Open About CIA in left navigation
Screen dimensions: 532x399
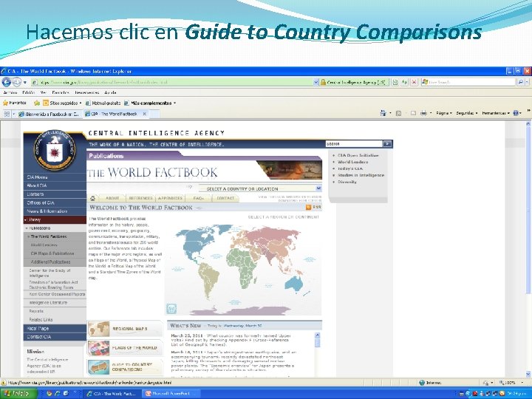click(55, 185)
